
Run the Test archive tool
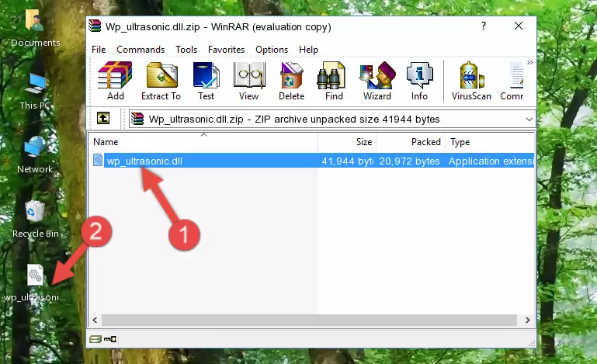point(206,81)
